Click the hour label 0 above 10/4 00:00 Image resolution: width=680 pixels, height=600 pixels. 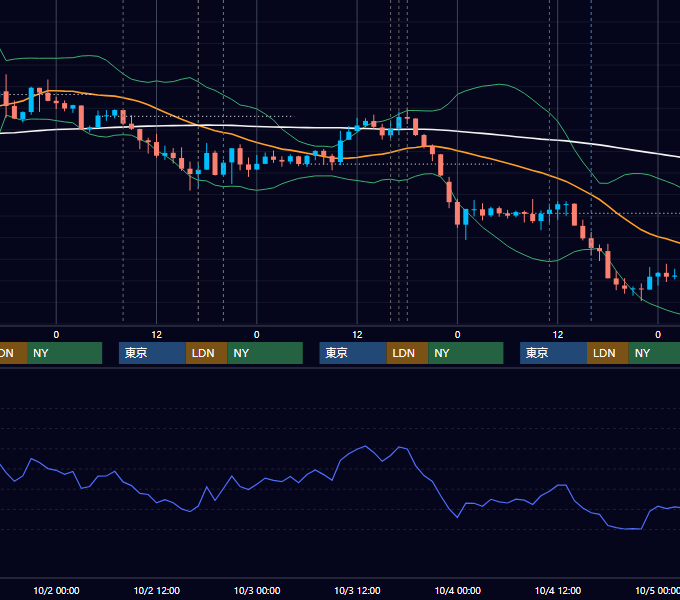(x=458, y=335)
